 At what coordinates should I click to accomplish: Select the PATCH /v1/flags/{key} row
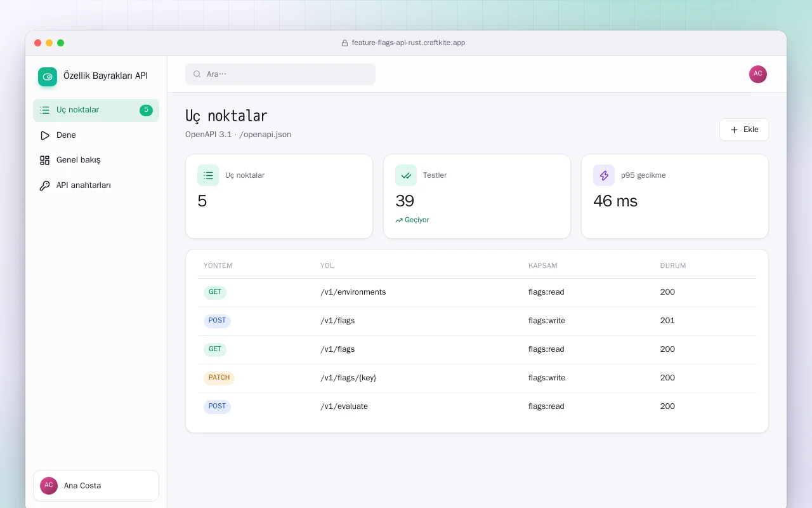click(477, 378)
